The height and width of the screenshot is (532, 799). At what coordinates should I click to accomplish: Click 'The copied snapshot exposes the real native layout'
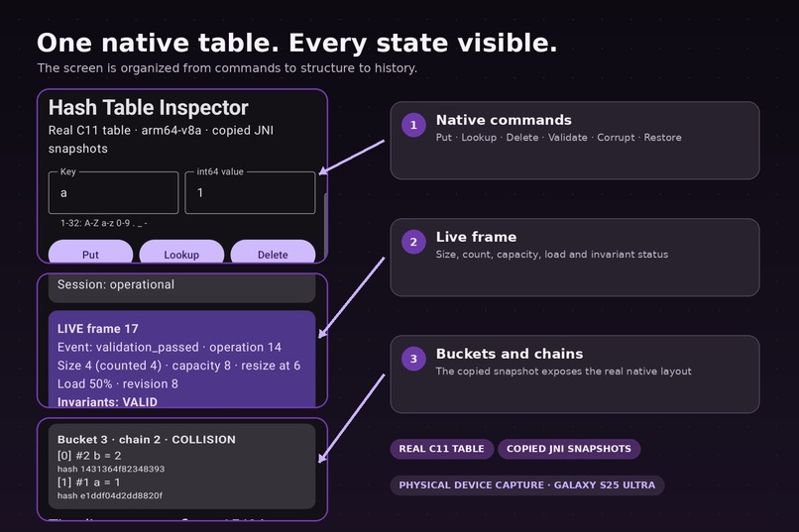(x=564, y=372)
